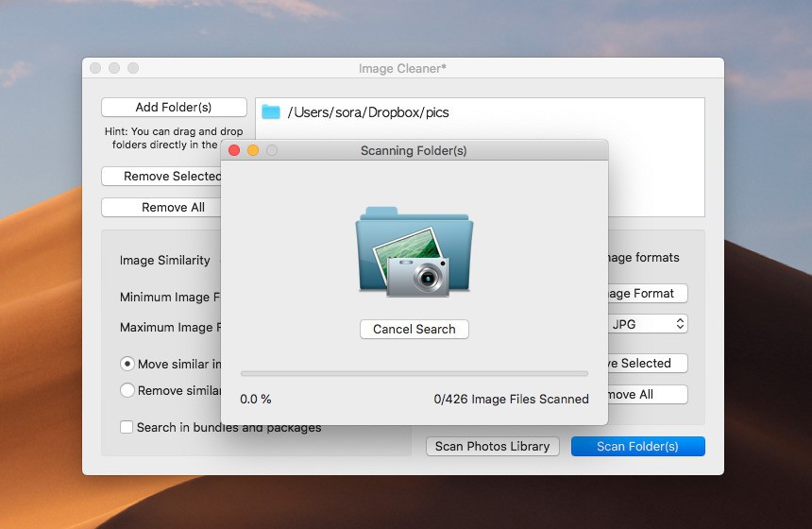Click the Add Folder(s) button
Image resolution: width=812 pixels, height=529 pixels.
174,108
